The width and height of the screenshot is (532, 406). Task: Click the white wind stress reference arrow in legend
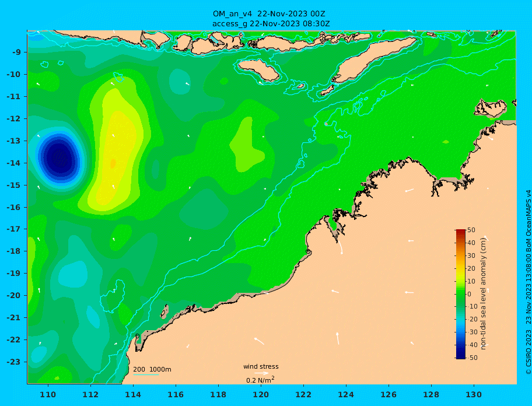pyautogui.click(x=261, y=373)
